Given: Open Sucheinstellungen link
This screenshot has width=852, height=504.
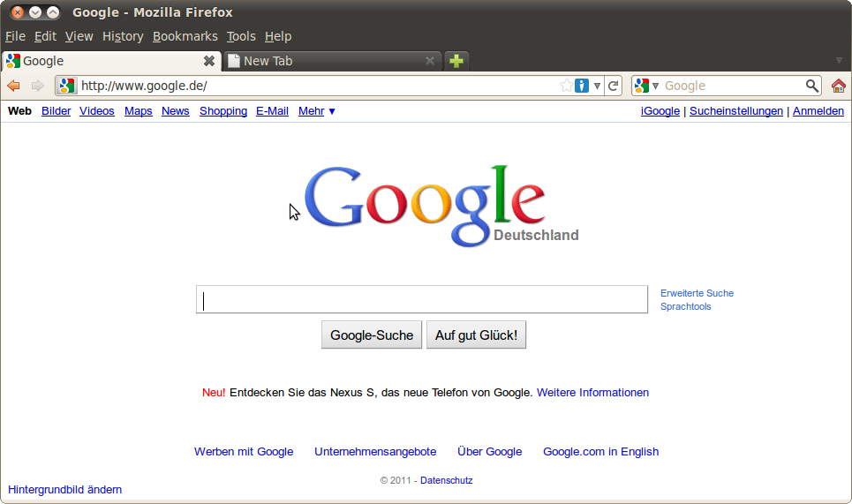Looking at the screenshot, I should pyautogui.click(x=736, y=111).
